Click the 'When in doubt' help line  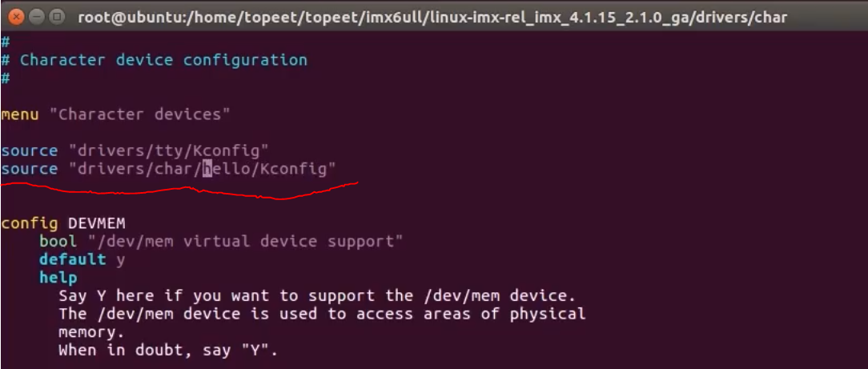[x=167, y=351]
